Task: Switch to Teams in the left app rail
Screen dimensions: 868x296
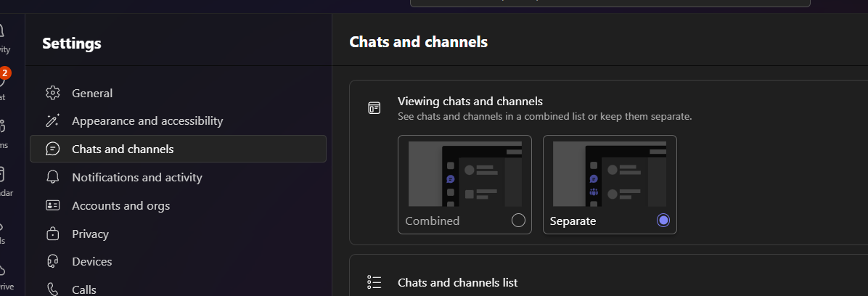Action: [3, 132]
